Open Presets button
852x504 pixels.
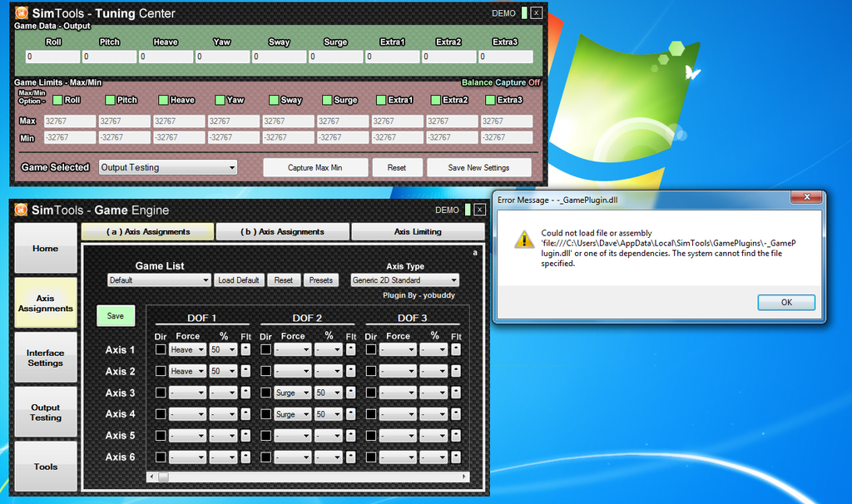pos(320,280)
